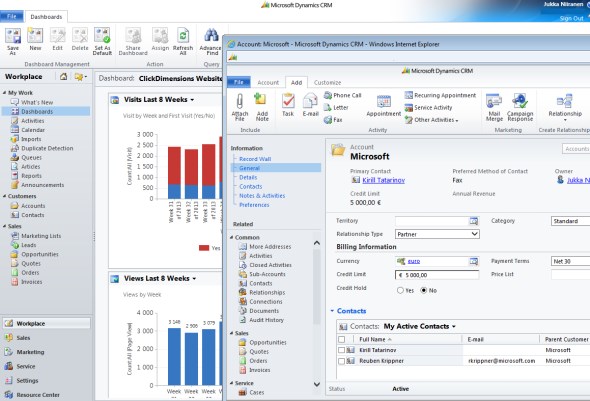Image resolution: width=590 pixels, height=401 pixels.
Task: Open Record Wall in Information section
Action: [x=255, y=159]
